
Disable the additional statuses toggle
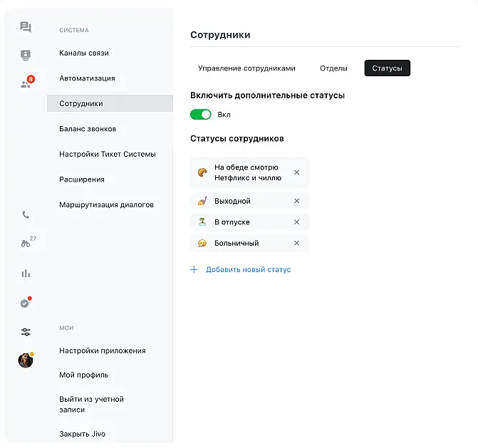click(201, 115)
